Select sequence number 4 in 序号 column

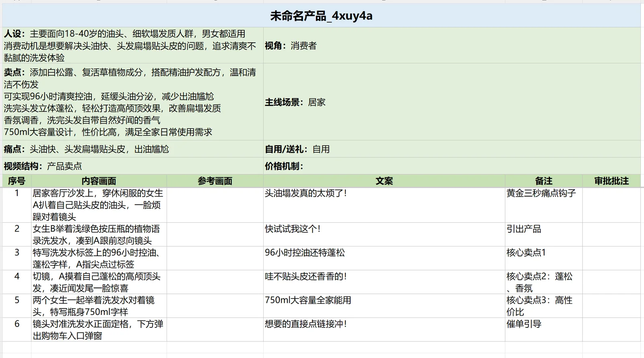coord(17,282)
